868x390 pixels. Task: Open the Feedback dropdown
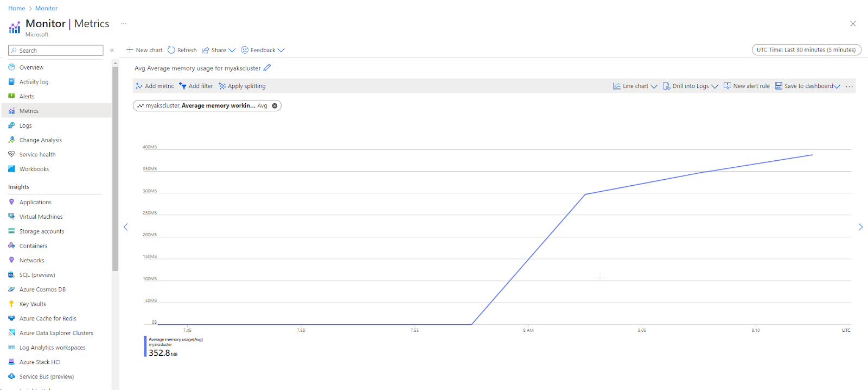(x=263, y=50)
